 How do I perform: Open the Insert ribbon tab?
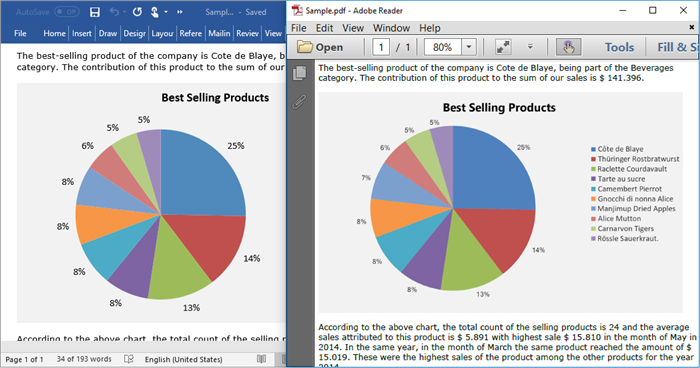pyautogui.click(x=82, y=33)
